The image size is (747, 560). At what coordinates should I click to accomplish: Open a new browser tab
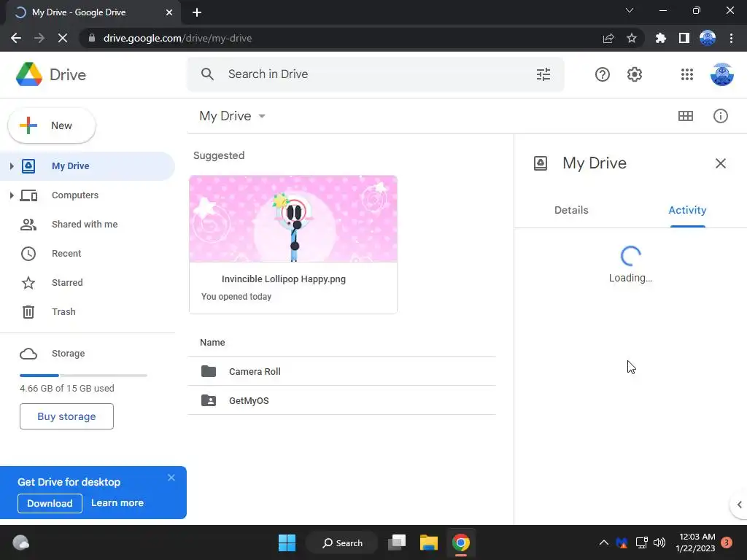pyautogui.click(x=197, y=12)
